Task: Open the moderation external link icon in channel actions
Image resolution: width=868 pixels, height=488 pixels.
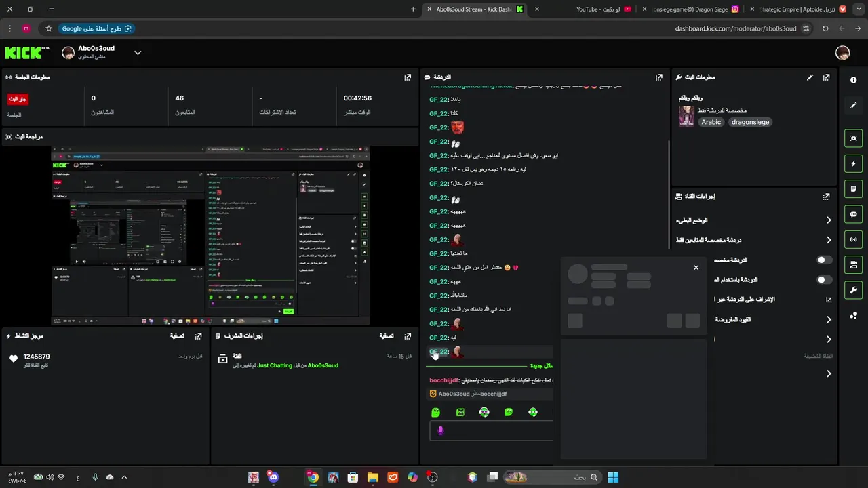Action: (829, 300)
